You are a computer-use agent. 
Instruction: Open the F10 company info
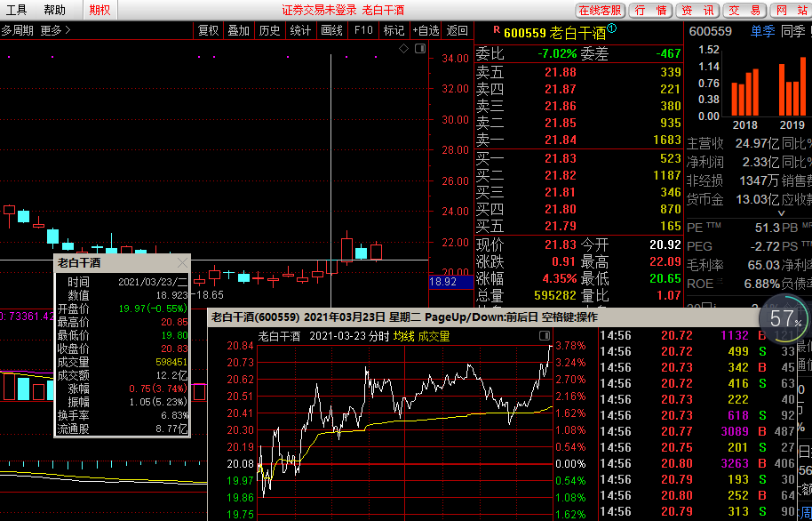pos(363,30)
